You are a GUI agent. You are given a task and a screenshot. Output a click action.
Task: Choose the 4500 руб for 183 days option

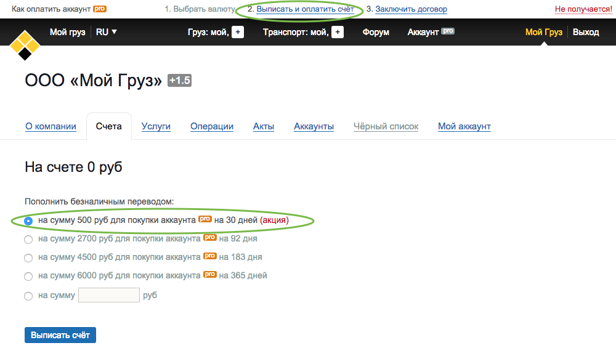[x=28, y=257]
